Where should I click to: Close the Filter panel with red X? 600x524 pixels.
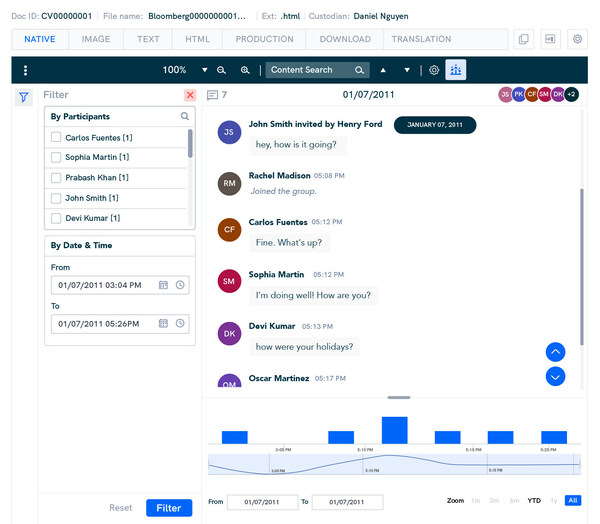pyautogui.click(x=190, y=95)
